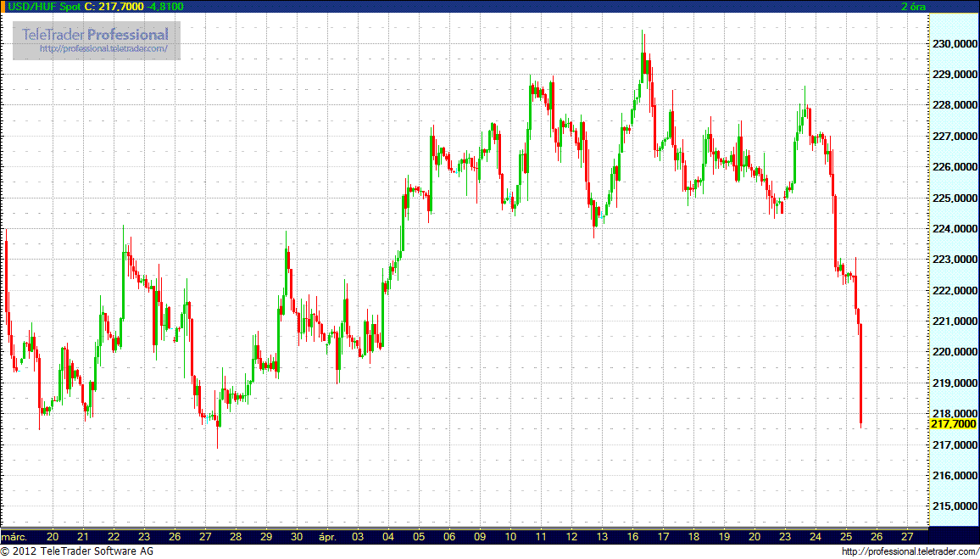The height and width of the screenshot is (559, 980).
Task: Click the 05 date label on time axis
Action: (x=419, y=536)
